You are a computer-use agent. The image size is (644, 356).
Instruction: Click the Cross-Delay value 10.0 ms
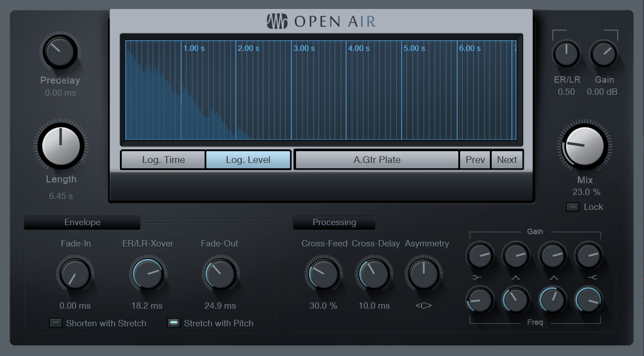point(374,306)
